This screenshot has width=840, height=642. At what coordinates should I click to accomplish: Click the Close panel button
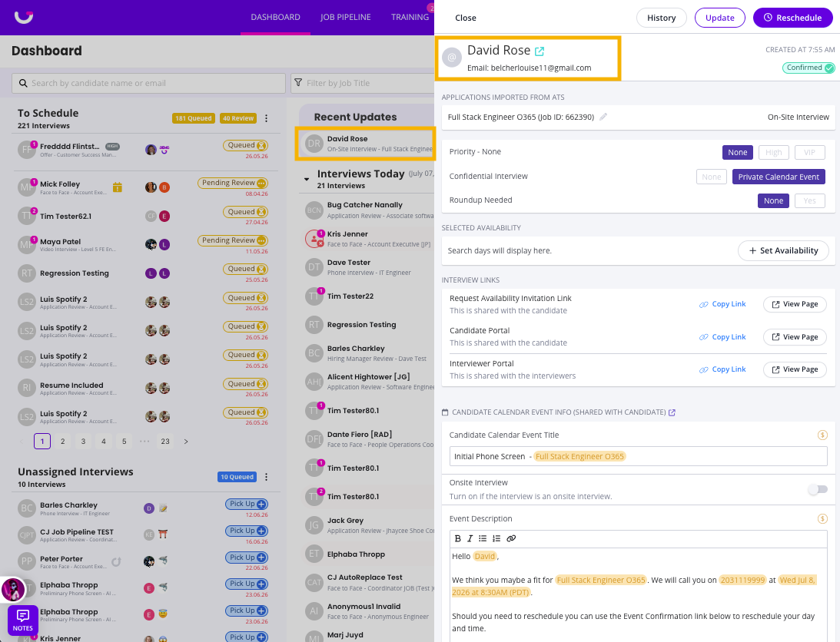(466, 18)
